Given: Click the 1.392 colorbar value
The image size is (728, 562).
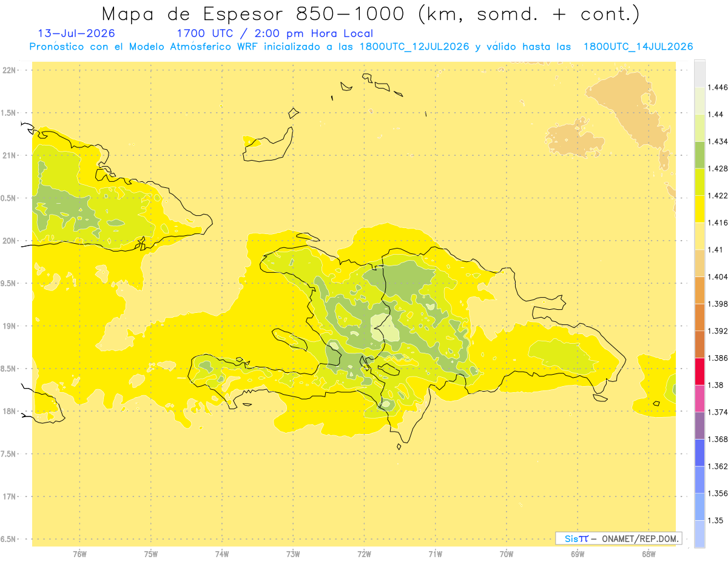Looking at the screenshot, I should coord(718,331).
